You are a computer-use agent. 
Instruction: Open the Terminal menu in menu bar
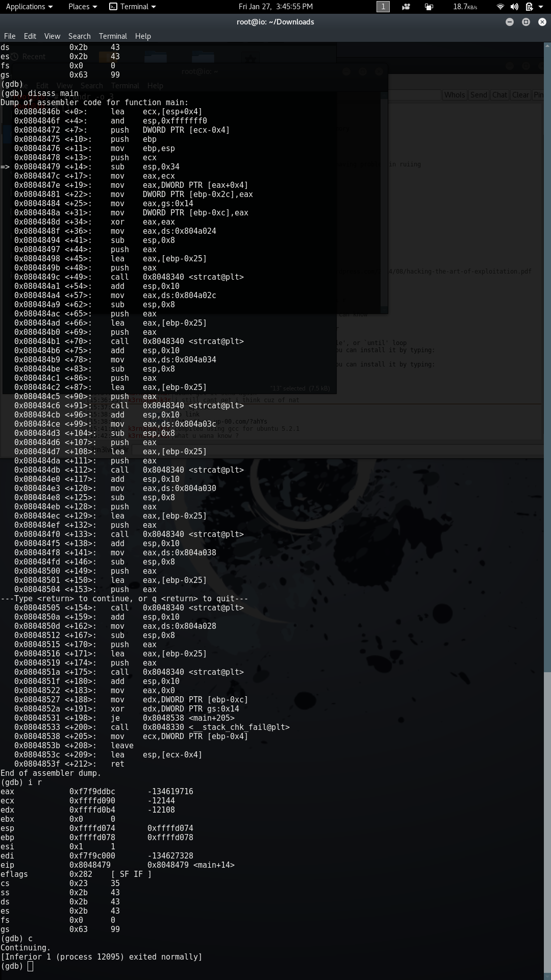tap(113, 36)
